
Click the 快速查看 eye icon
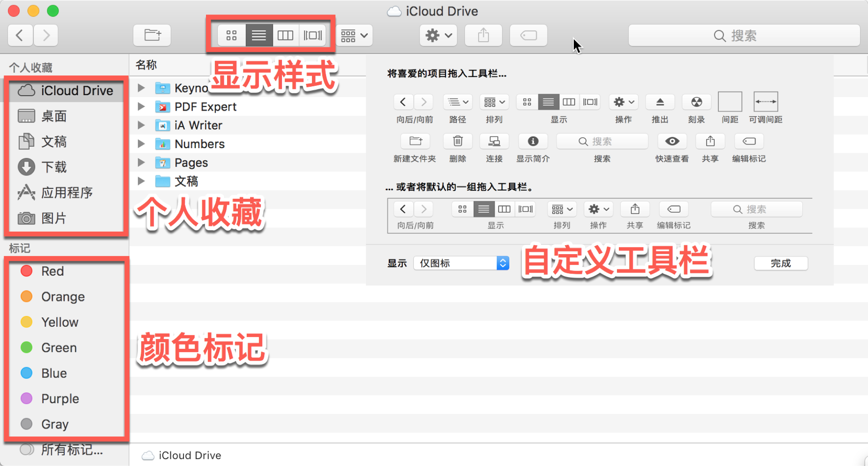tap(672, 141)
